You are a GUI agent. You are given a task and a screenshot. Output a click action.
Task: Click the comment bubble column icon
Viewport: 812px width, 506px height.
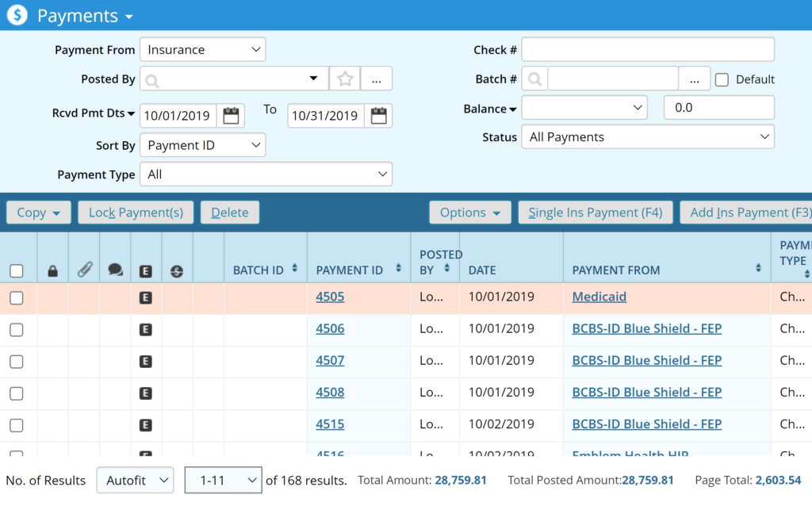[x=115, y=270]
